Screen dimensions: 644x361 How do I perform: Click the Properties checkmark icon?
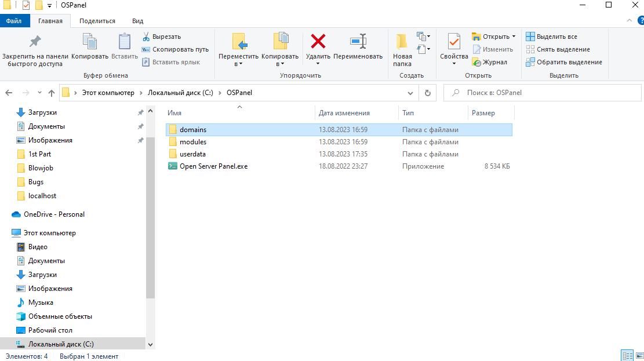pos(453,42)
